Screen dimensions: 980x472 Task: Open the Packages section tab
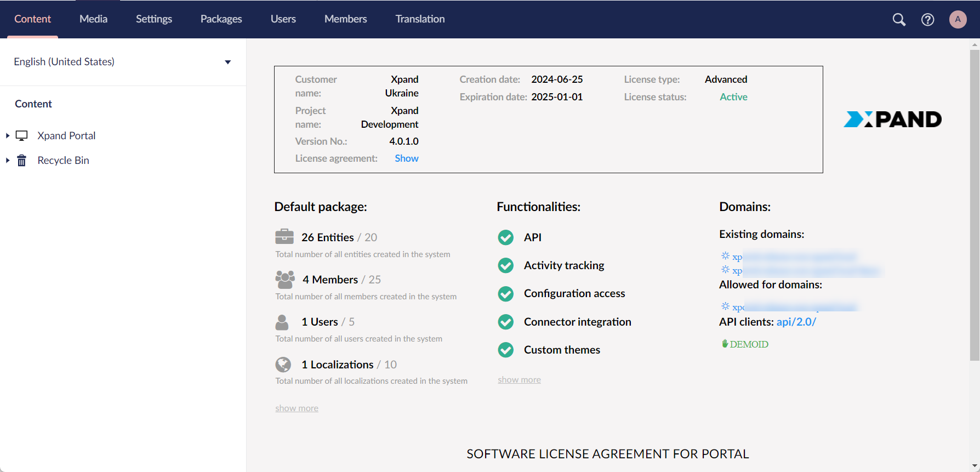pos(221,19)
